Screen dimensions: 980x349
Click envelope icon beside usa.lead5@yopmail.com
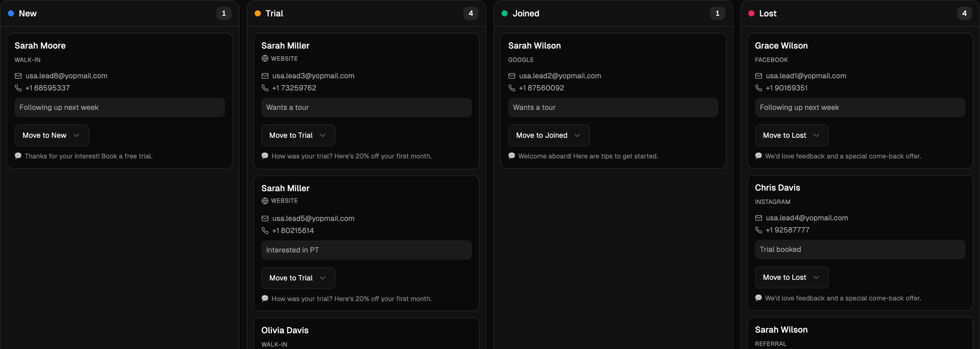265,219
